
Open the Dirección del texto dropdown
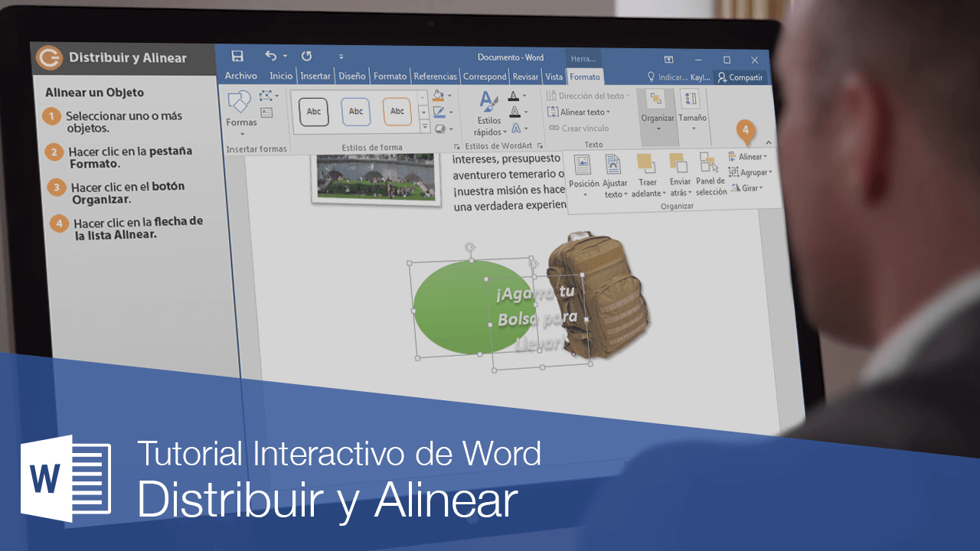(x=589, y=96)
